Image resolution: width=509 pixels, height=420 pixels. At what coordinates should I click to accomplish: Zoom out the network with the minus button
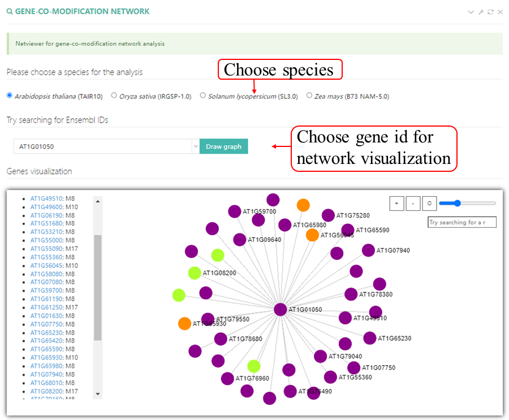(413, 203)
